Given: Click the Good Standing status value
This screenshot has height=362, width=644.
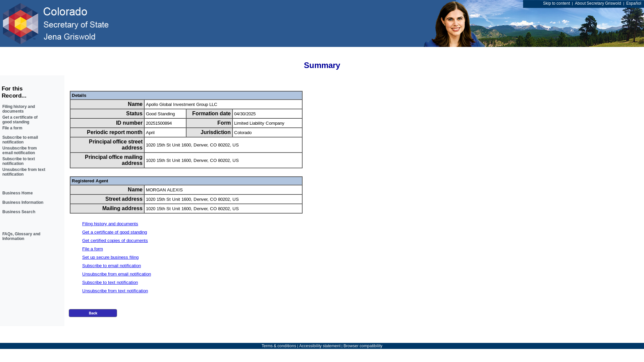Looking at the screenshot, I should click(x=160, y=114).
